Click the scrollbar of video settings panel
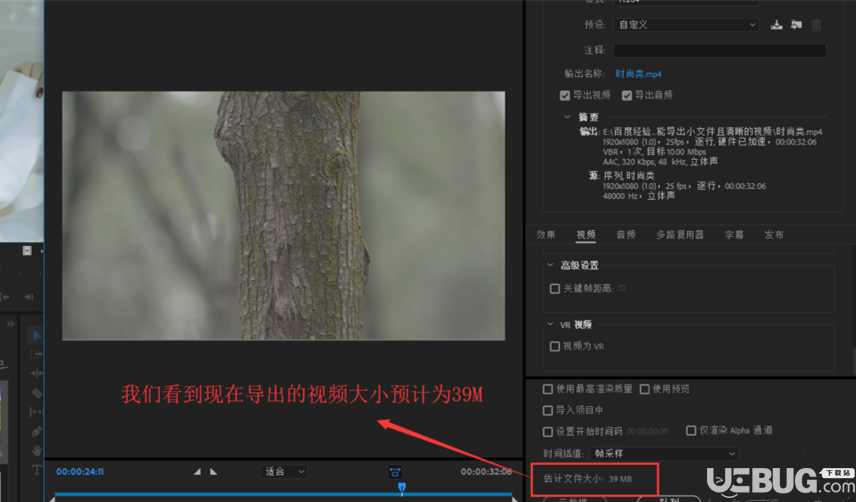856x502 pixels. click(853, 360)
